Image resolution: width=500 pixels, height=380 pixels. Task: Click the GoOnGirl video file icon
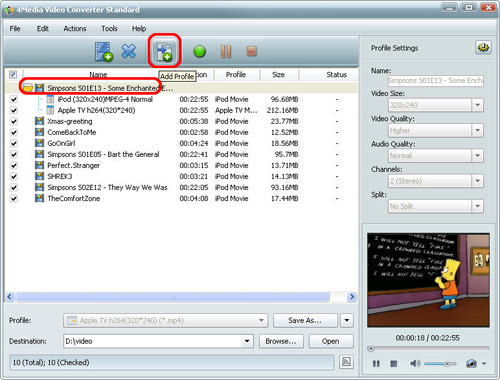pyautogui.click(x=39, y=143)
